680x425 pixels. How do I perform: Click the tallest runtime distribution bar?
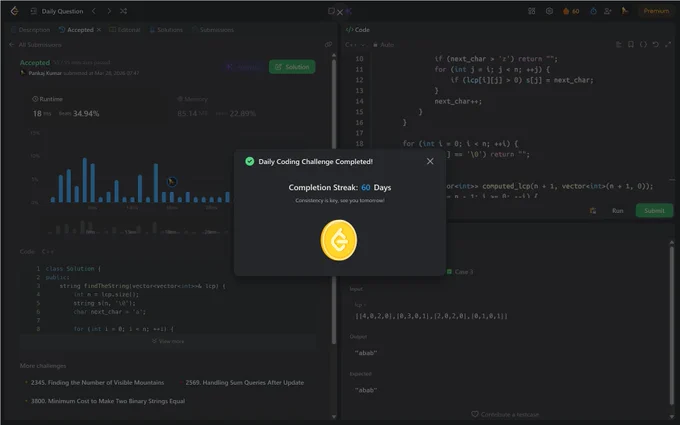(x=85, y=180)
